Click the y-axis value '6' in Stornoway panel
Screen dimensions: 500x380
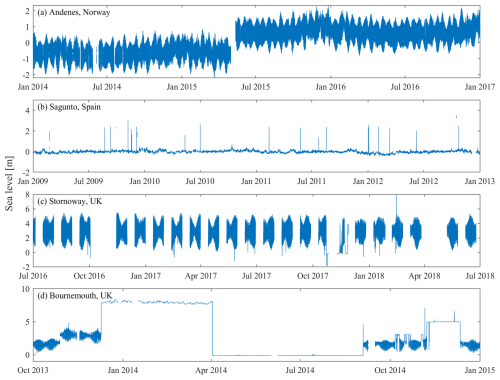tap(27, 209)
